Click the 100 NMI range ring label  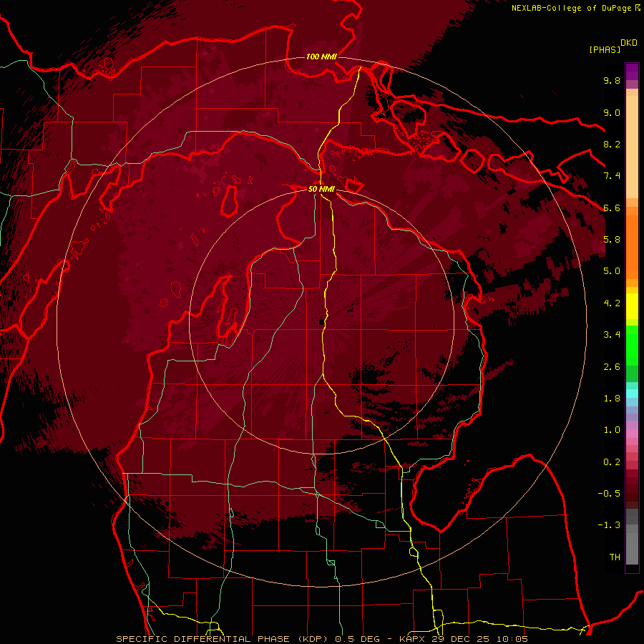point(321,57)
